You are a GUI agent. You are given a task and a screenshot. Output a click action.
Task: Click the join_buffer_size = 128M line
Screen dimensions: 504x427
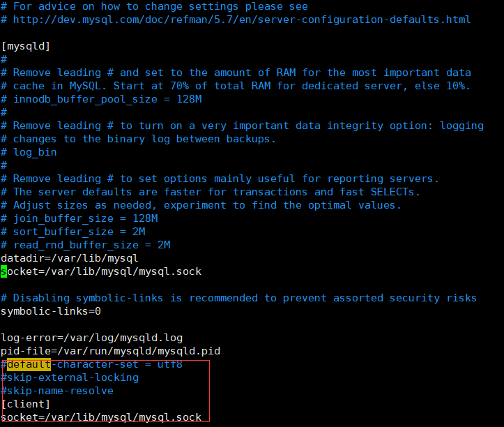(85, 218)
